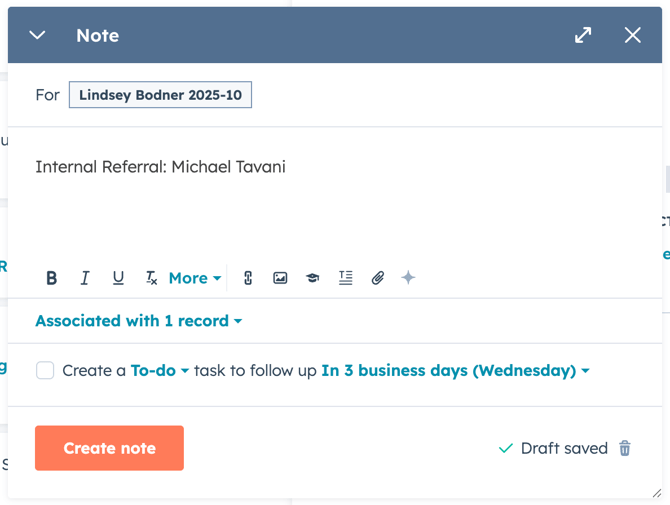Viewport: 670px width, 505px height.
Task: Expand Associated with 1 record dropdown
Action: (138, 321)
